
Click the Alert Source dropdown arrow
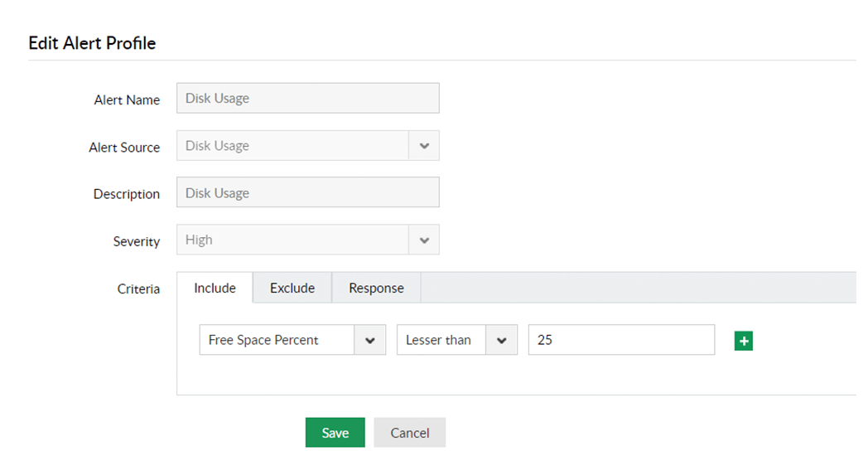(424, 146)
